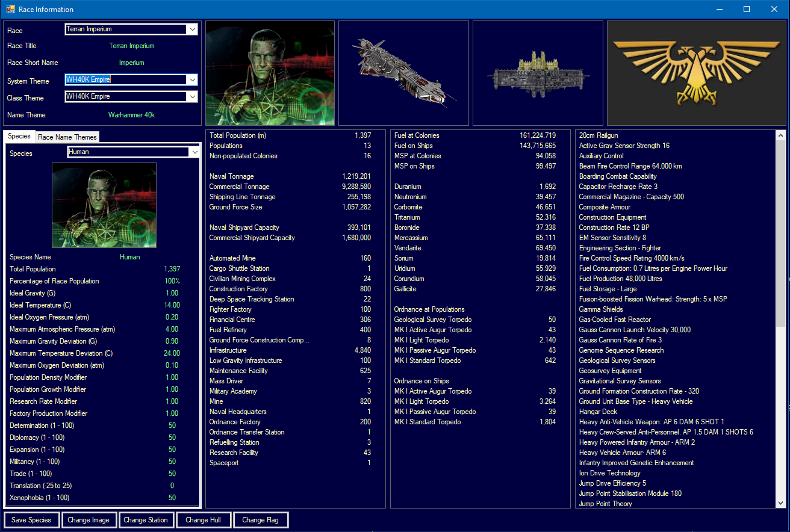Click the Naval Tonnage row
The height and width of the screenshot is (532, 790).
point(290,176)
